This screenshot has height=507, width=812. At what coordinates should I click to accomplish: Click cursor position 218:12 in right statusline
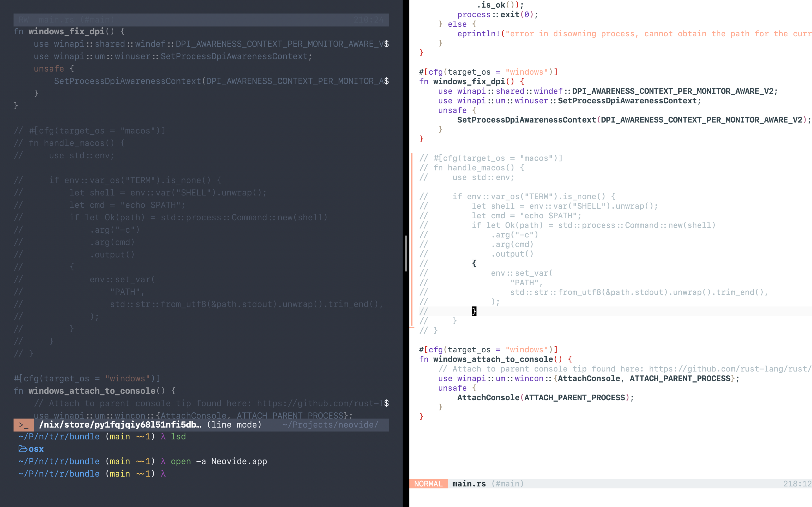[x=798, y=483]
